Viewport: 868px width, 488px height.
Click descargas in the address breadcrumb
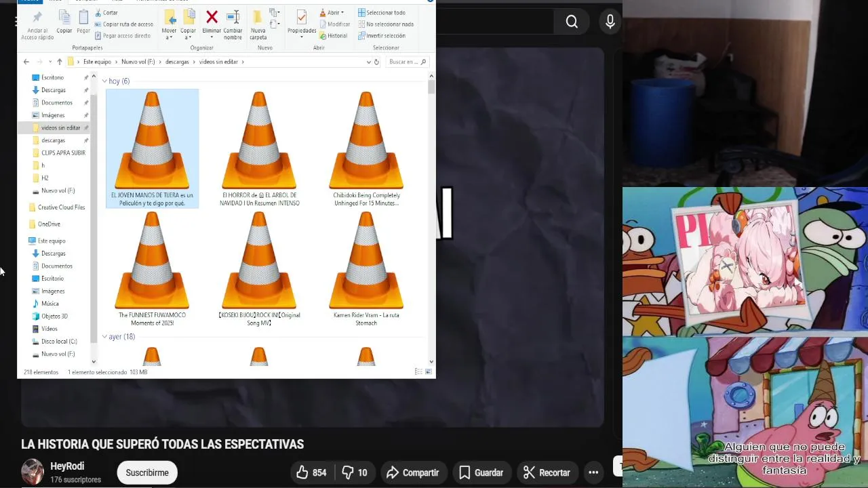click(177, 62)
